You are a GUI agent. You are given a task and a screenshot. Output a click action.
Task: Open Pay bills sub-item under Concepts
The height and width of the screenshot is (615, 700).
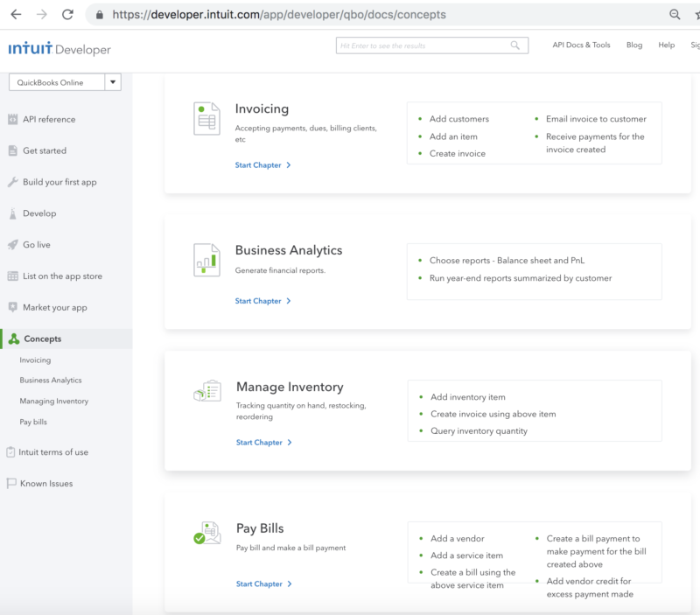[33, 422]
